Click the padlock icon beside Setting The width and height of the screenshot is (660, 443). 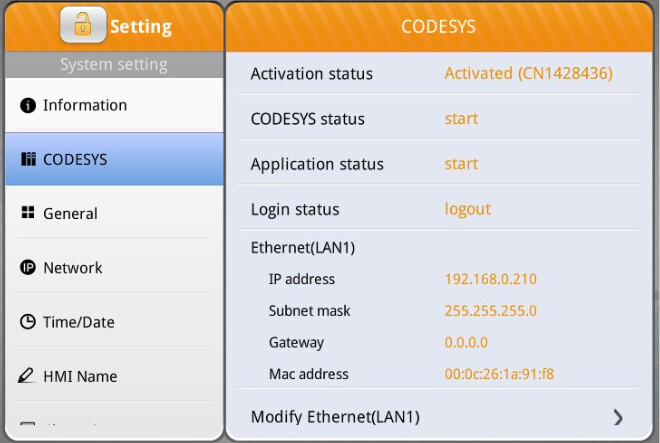(83, 26)
